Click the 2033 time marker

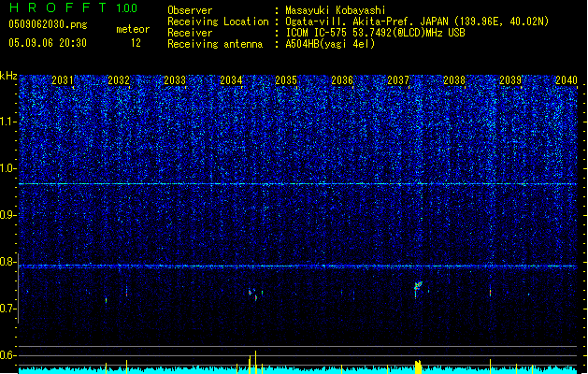click(175, 80)
